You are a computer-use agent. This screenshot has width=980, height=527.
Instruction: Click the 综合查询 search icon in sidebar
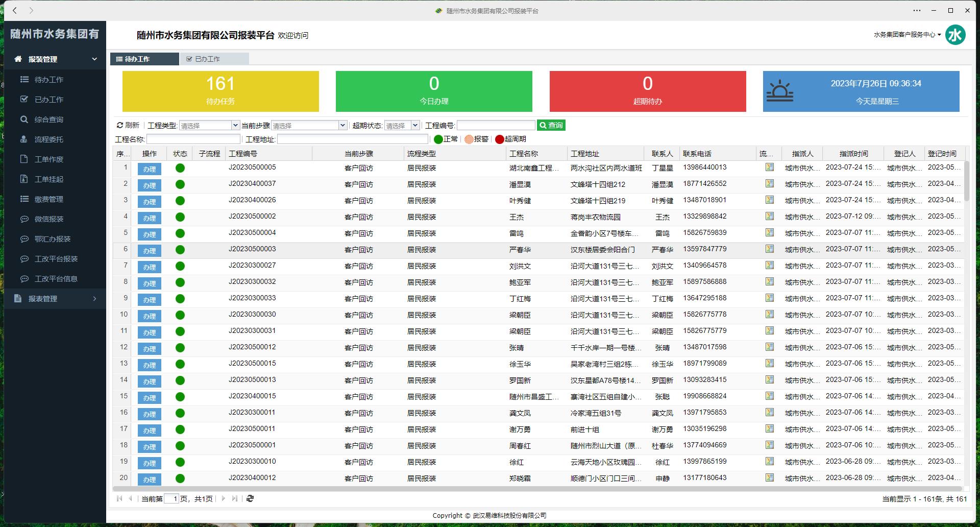pos(24,119)
